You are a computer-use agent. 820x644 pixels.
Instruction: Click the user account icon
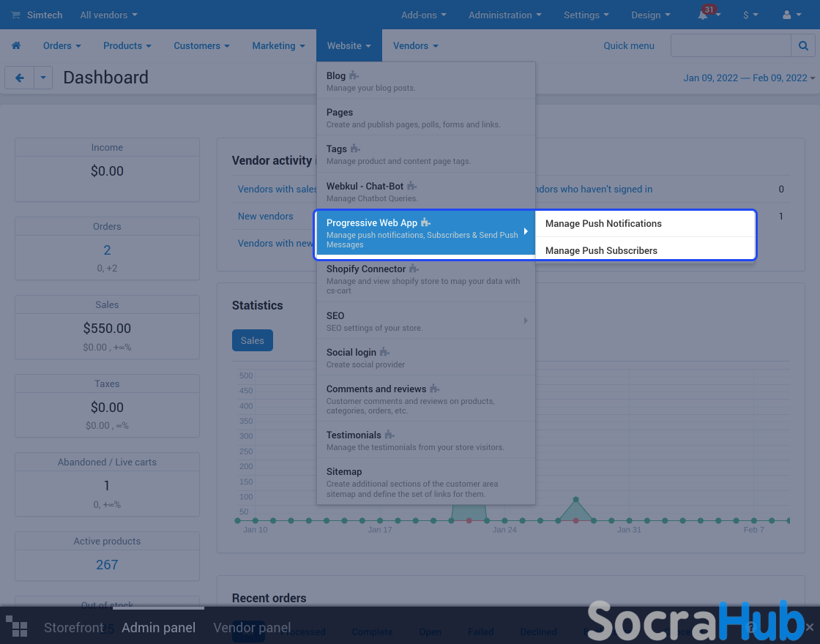tap(787, 15)
